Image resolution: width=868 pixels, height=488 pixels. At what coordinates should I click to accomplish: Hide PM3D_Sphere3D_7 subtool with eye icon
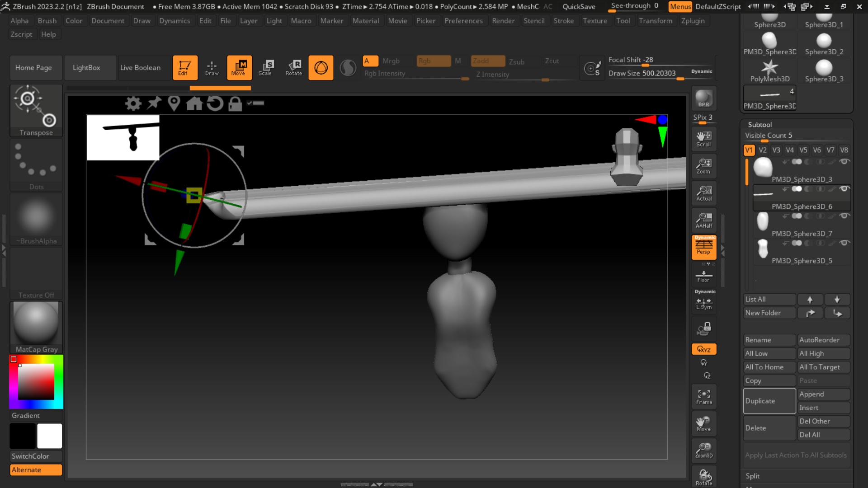click(844, 216)
